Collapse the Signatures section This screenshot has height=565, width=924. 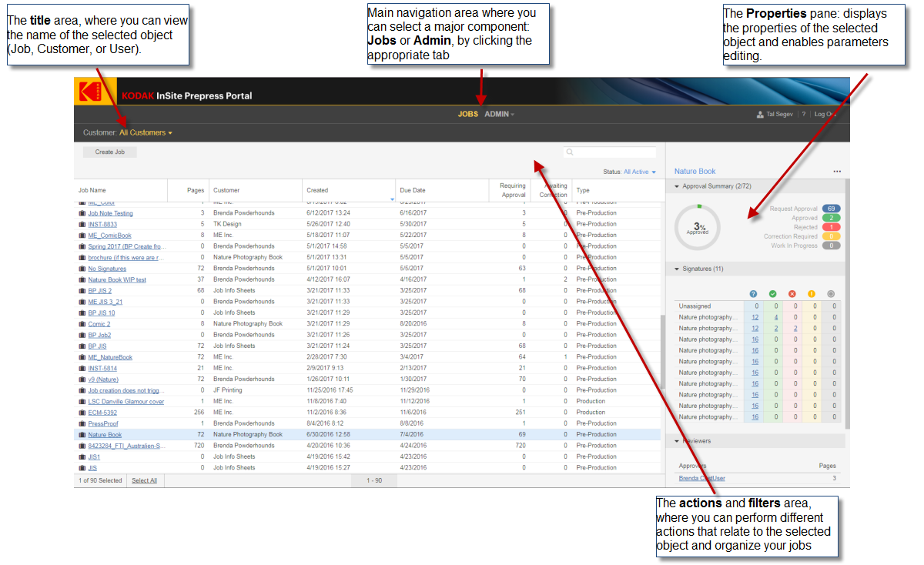coord(677,269)
